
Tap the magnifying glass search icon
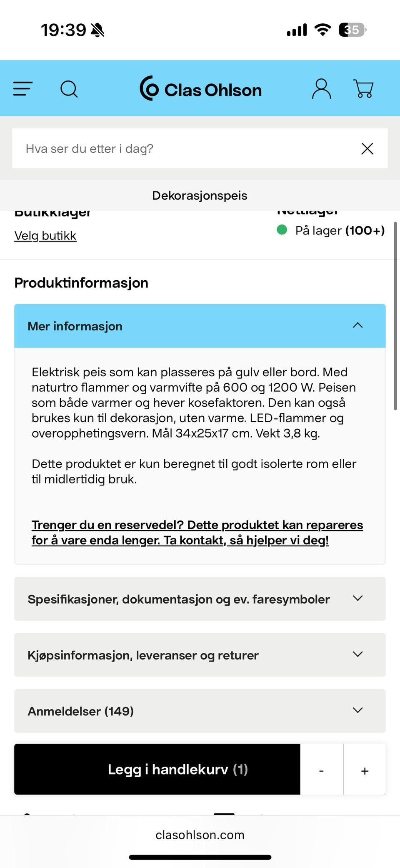pos(69,89)
